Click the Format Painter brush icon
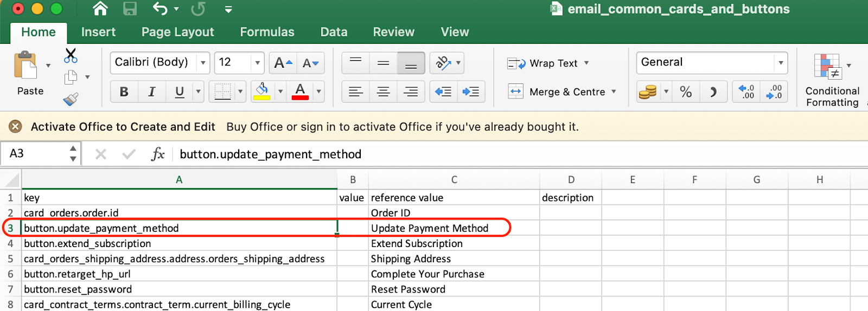The image size is (868, 311). click(x=71, y=99)
